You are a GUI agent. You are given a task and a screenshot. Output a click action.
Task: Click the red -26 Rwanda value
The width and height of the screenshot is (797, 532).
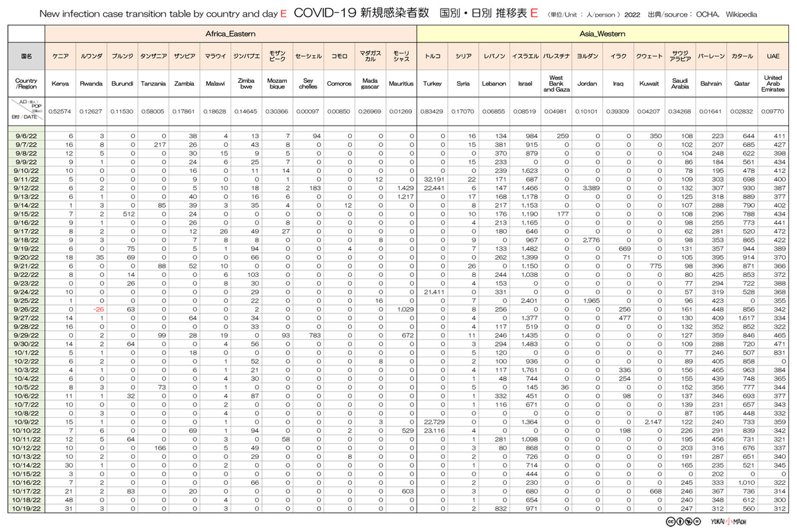click(x=98, y=310)
